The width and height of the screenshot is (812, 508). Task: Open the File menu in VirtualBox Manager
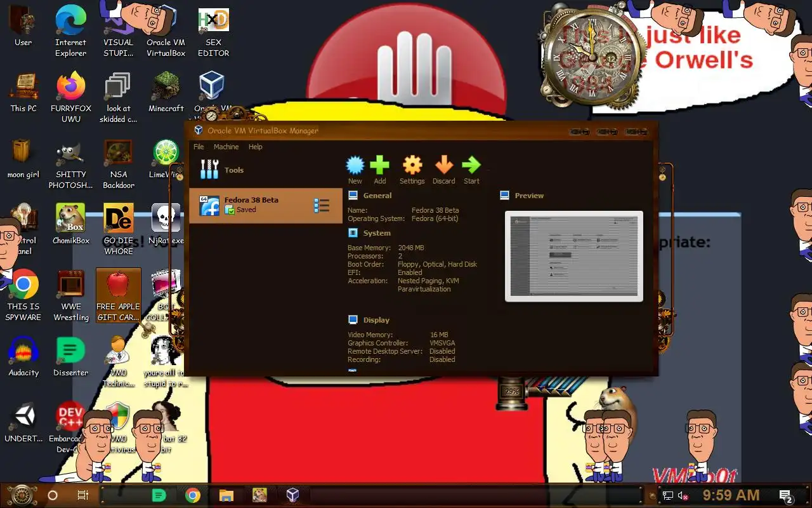(199, 147)
